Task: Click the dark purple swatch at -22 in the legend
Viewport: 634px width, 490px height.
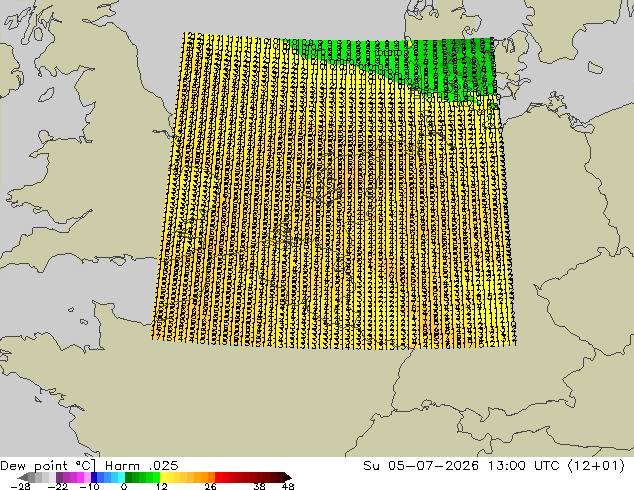Action: (x=59, y=477)
